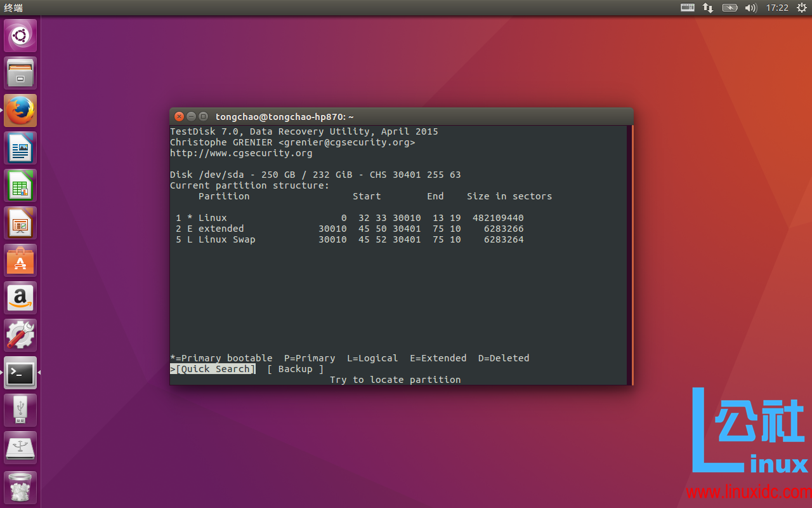Click the Disk /dev/sda line
Screen dimensions: 812x508
click(315, 175)
